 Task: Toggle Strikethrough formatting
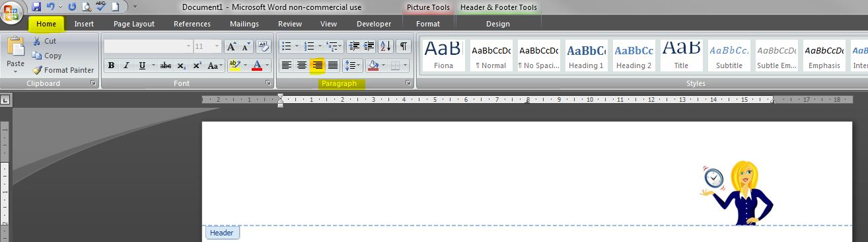coord(166,65)
